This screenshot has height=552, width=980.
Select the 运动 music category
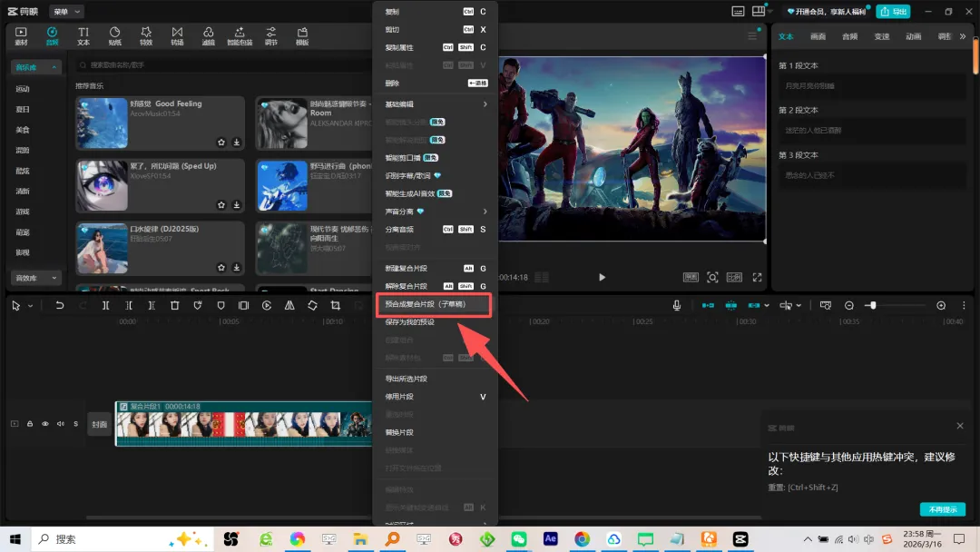(23, 89)
